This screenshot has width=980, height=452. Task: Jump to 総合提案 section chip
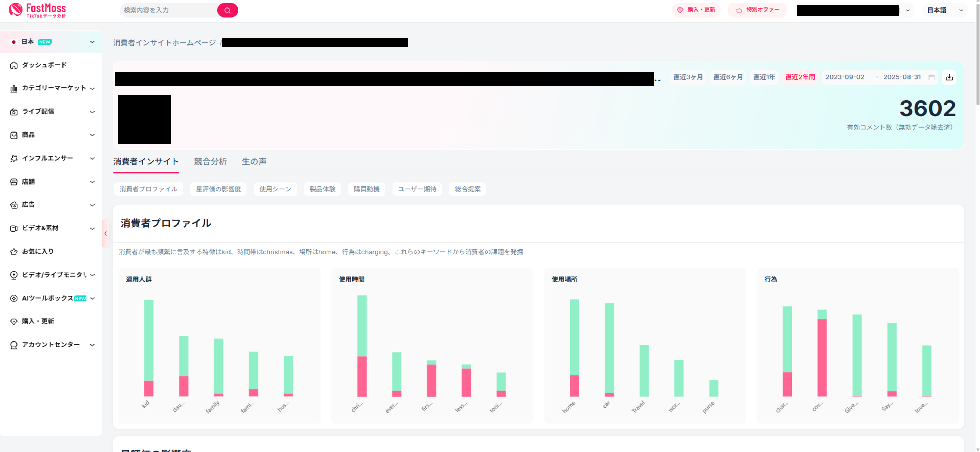click(x=468, y=189)
